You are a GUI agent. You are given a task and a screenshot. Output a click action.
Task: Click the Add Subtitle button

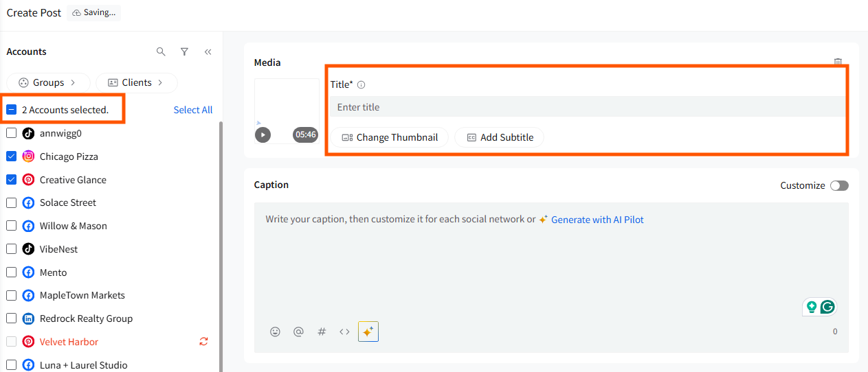click(500, 137)
